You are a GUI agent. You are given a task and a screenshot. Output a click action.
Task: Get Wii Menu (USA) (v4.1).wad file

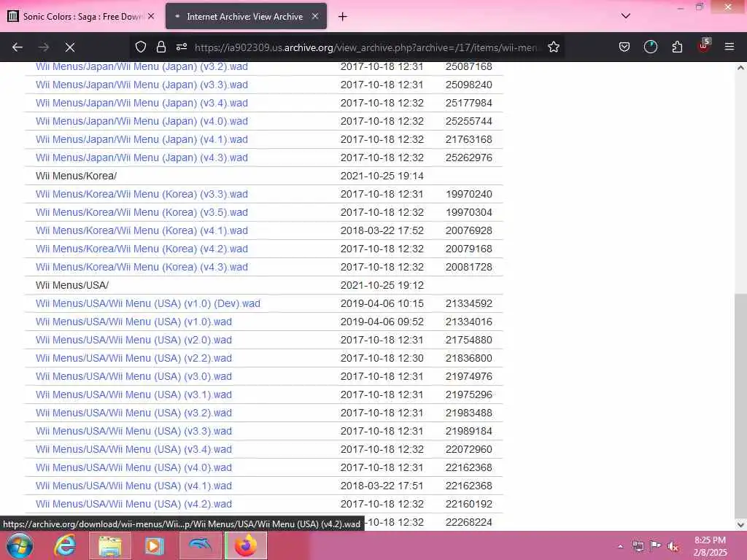(x=133, y=486)
